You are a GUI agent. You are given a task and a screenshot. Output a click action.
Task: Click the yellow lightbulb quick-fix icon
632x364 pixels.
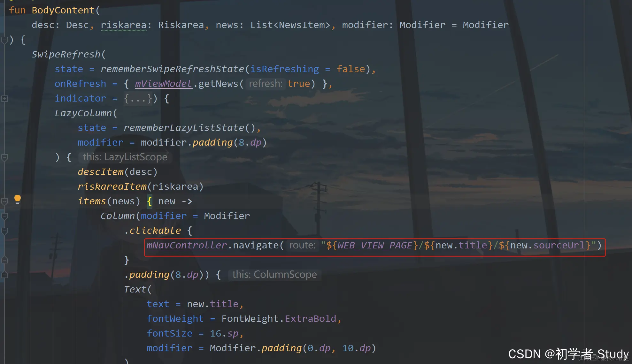(x=18, y=199)
